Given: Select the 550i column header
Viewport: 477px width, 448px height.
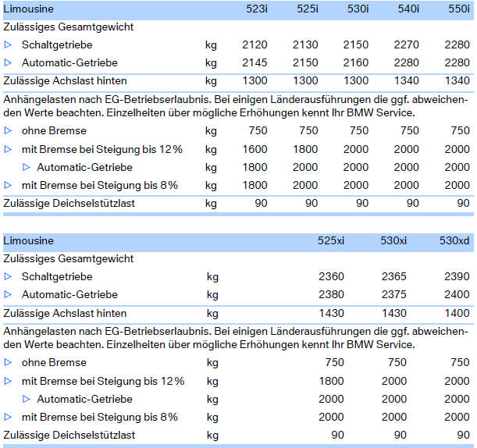Looking at the screenshot, I should coord(459,9).
